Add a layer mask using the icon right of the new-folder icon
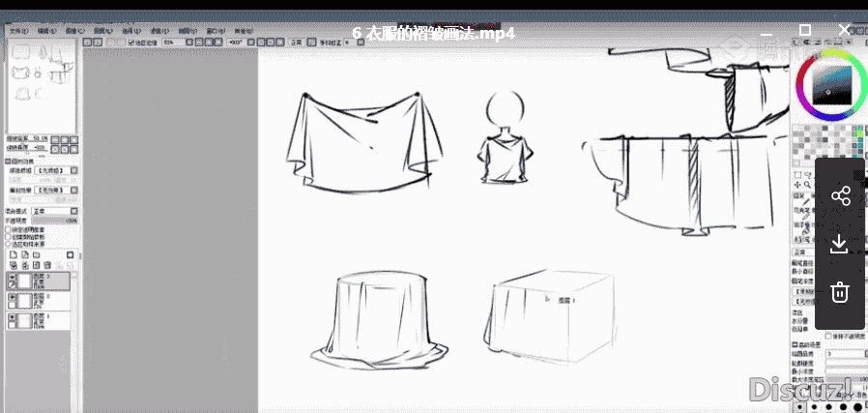The width and height of the screenshot is (868, 413). (x=71, y=254)
